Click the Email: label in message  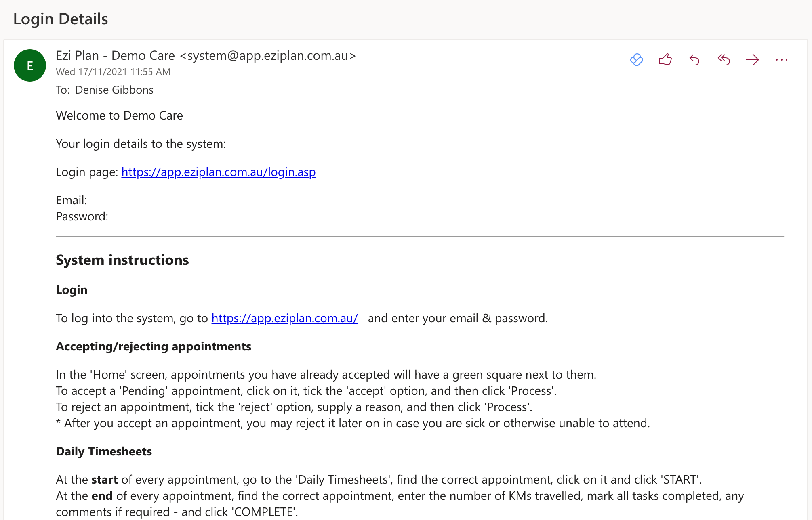[72, 200]
